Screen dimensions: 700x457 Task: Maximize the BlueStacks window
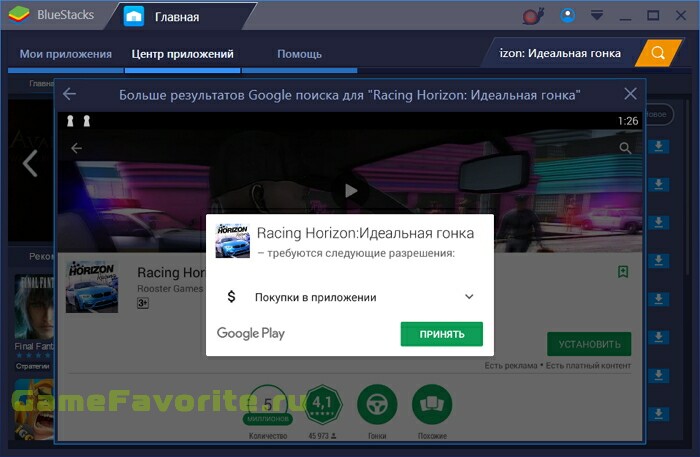pyautogui.click(x=653, y=16)
